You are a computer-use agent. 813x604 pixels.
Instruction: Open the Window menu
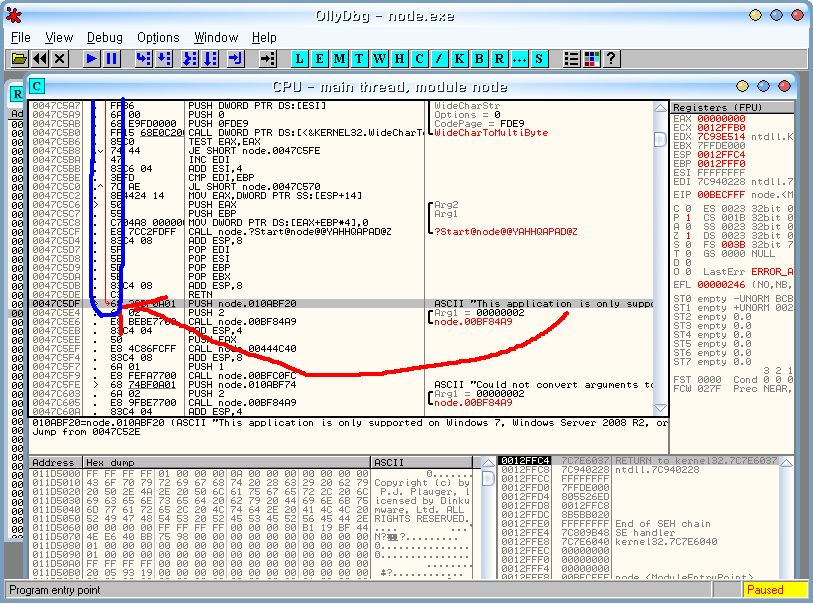(216, 37)
